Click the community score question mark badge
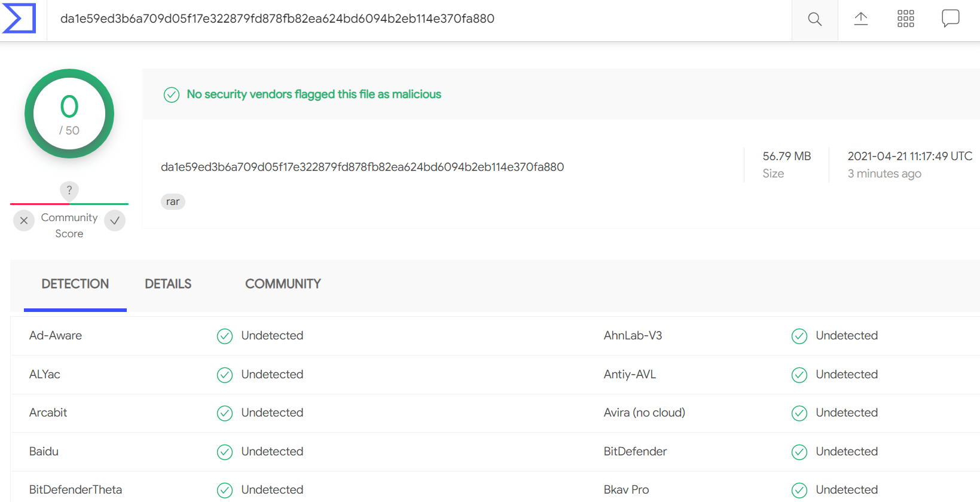 [x=69, y=190]
